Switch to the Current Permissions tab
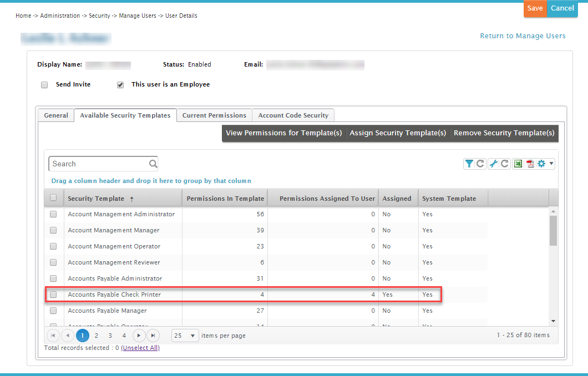The width and height of the screenshot is (588, 376). click(214, 115)
